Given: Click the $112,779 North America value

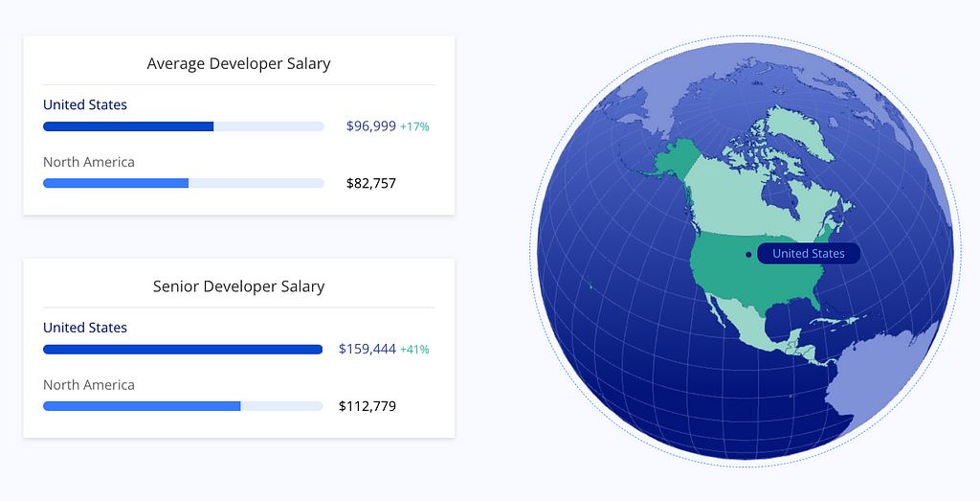Looking at the screenshot, I should click(x=367, y=406).
